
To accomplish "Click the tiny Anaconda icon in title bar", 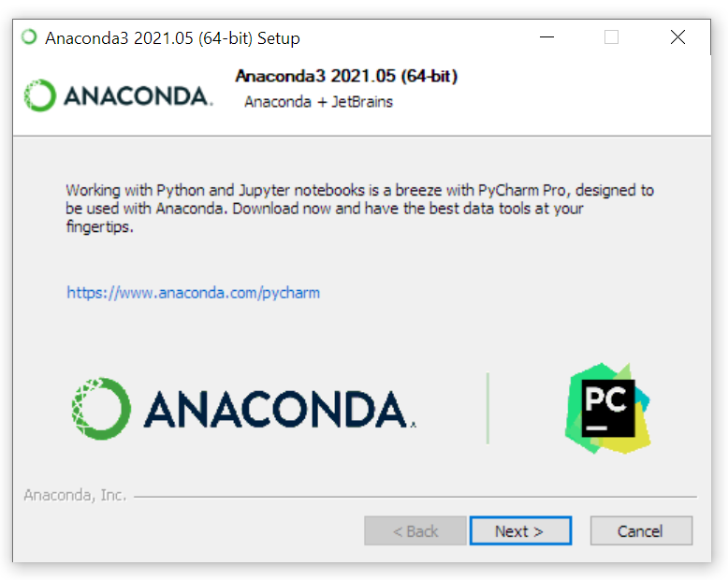I will click(x=29, y=37).
